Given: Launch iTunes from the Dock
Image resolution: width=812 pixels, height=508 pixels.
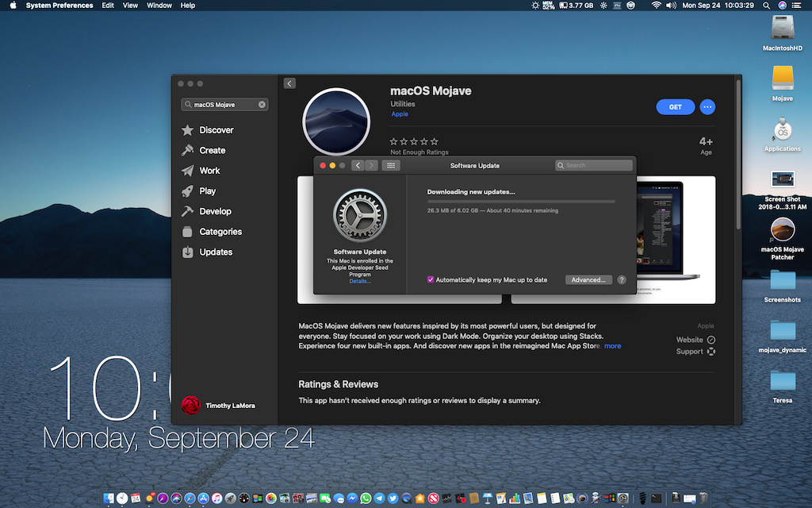Looking at the screenshot, I should click(x=216, y=498).
